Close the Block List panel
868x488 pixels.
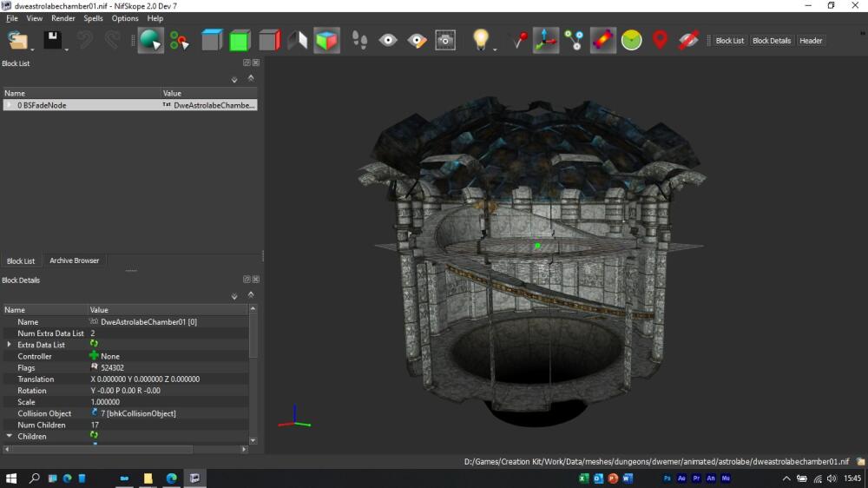(256, 63)
